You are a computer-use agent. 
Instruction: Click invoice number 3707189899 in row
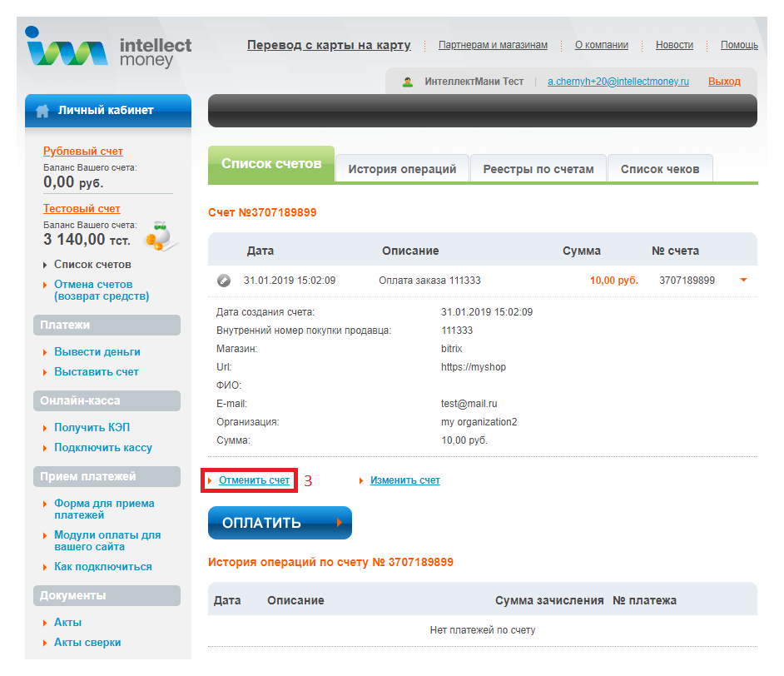pyautogui.click(x=687, y=281)
